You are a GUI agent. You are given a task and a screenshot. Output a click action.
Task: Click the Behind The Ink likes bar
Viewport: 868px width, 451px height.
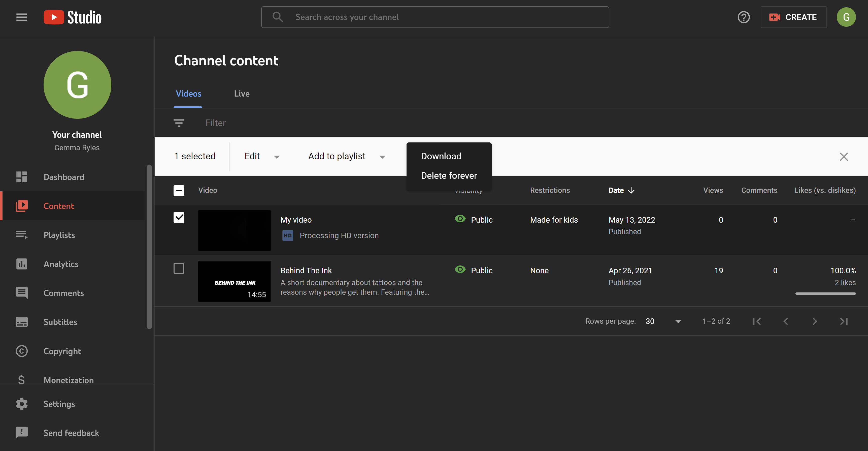(825, 293)
